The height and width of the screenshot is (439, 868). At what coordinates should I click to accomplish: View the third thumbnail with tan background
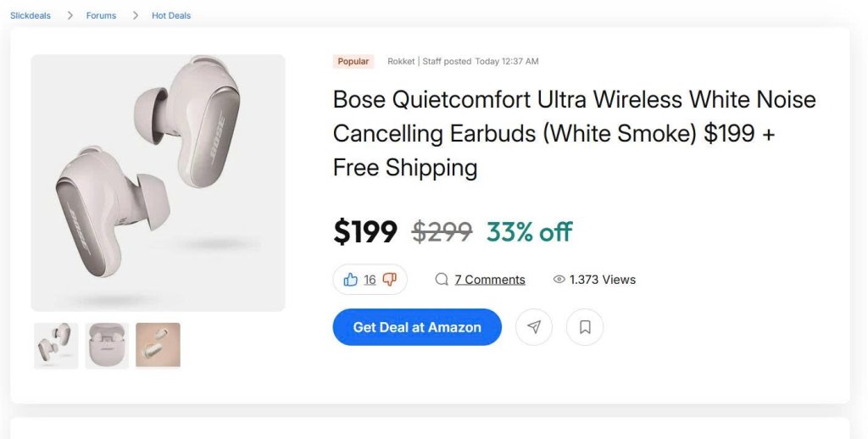pyautogui.click(x=158, y=345)
